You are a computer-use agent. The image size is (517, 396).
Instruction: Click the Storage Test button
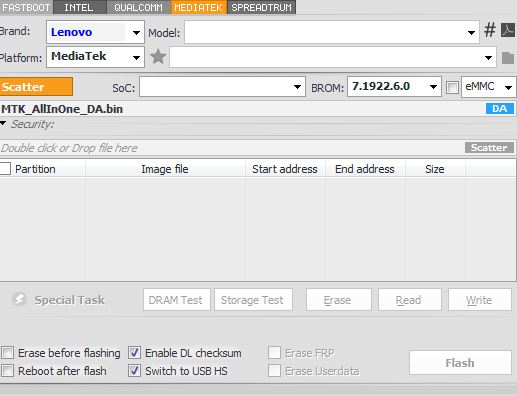coord(253,300)
